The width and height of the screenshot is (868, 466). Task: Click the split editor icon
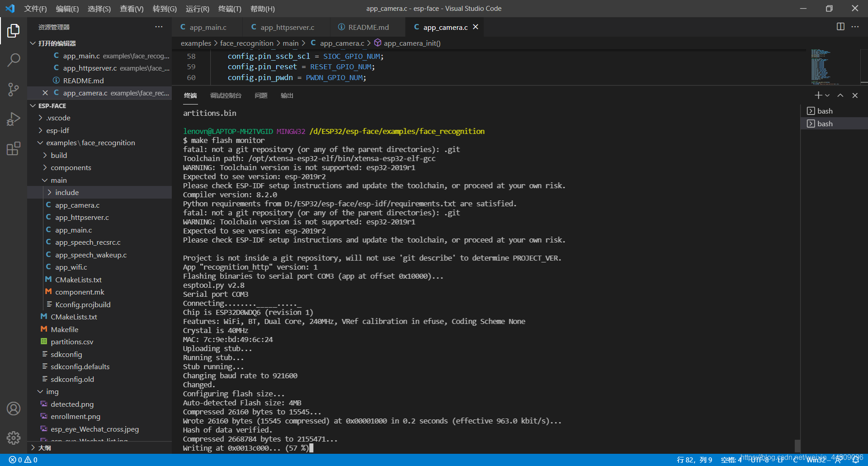pos(840,27)
